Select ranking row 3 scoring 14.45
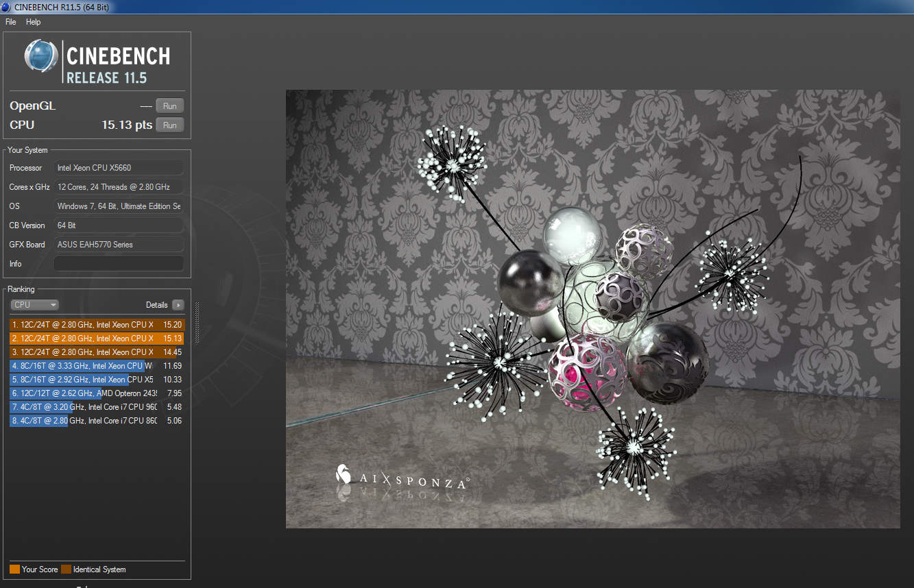 (x=97, y=352)
